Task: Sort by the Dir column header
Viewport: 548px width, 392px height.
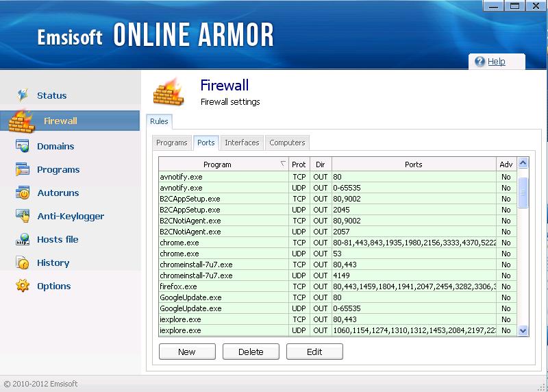Action: 321,164
